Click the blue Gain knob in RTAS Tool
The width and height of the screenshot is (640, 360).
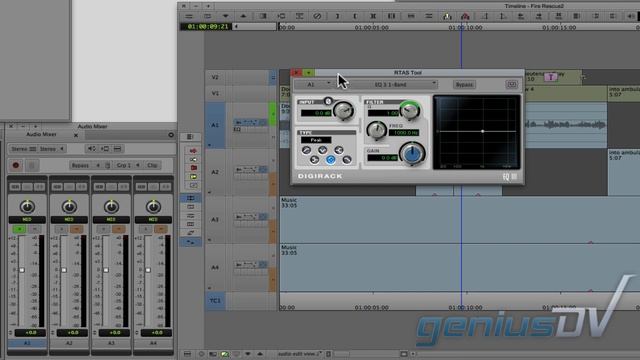coord(412,153)
